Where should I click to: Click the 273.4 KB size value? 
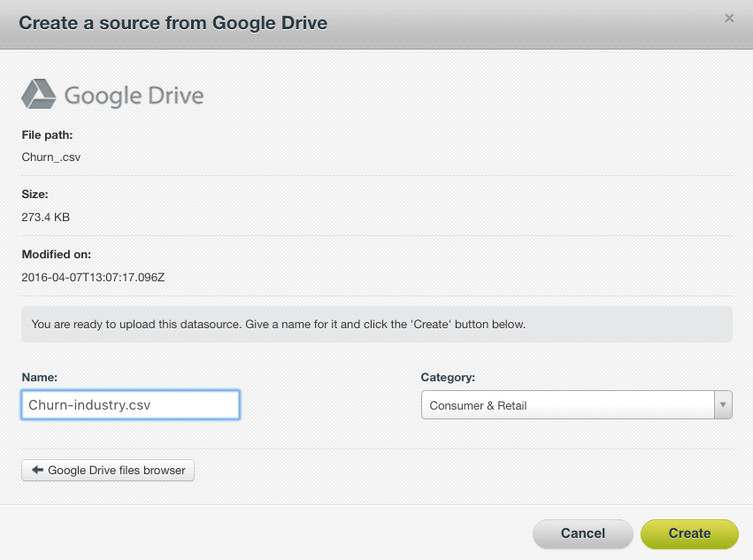pos(46,217)
